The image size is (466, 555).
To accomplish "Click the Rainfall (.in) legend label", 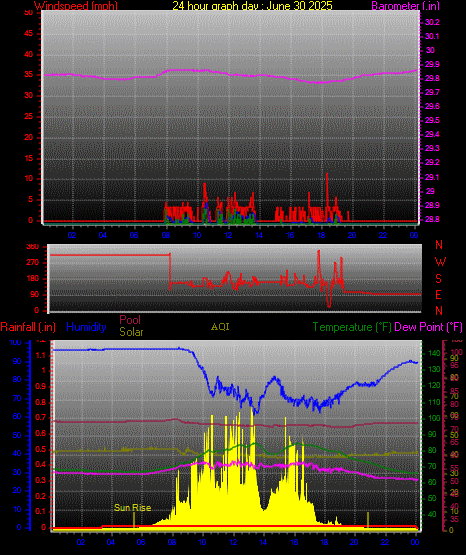I will pyautogui.click(x=28, y=327).
